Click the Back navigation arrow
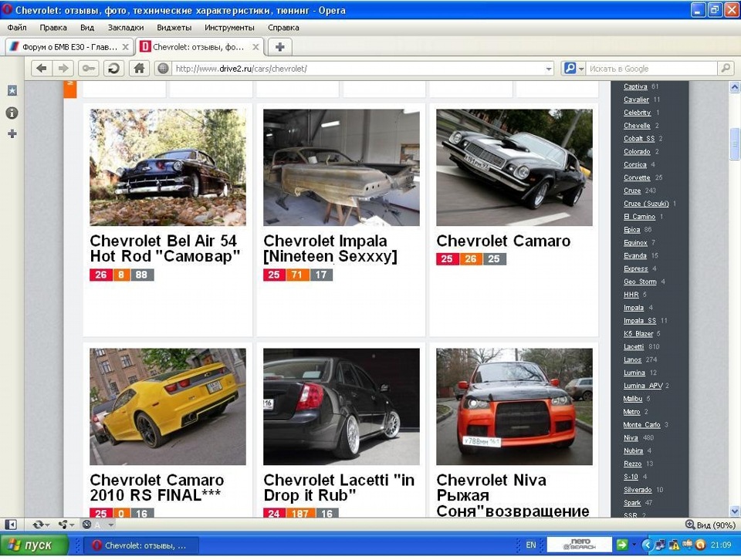The image size is (741, 560). (x=42, y=68)
